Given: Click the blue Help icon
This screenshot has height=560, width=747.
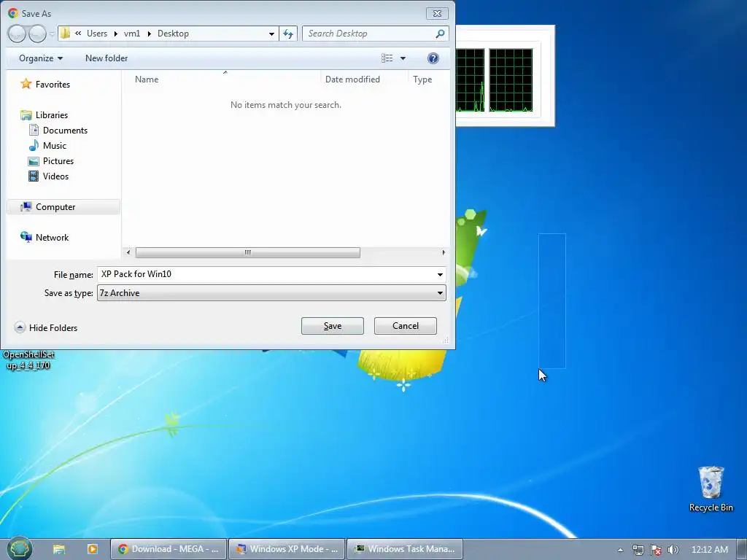Looking at the screenshot, I should coord(433,58).
